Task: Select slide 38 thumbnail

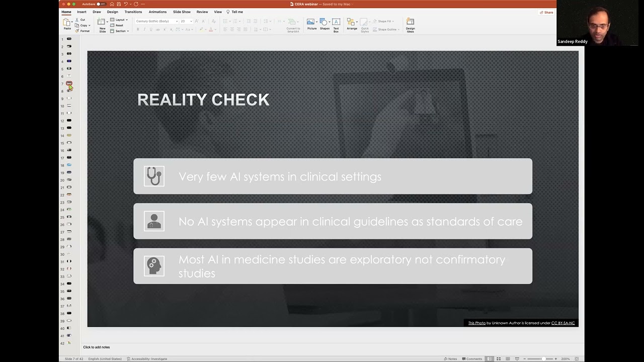Action: click(69, 313)
